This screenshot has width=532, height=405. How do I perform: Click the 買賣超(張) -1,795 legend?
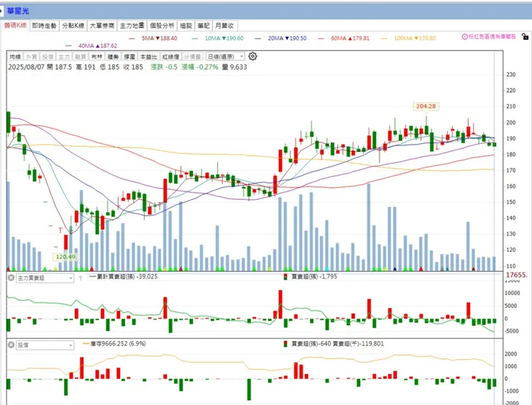tap(311, 276)
